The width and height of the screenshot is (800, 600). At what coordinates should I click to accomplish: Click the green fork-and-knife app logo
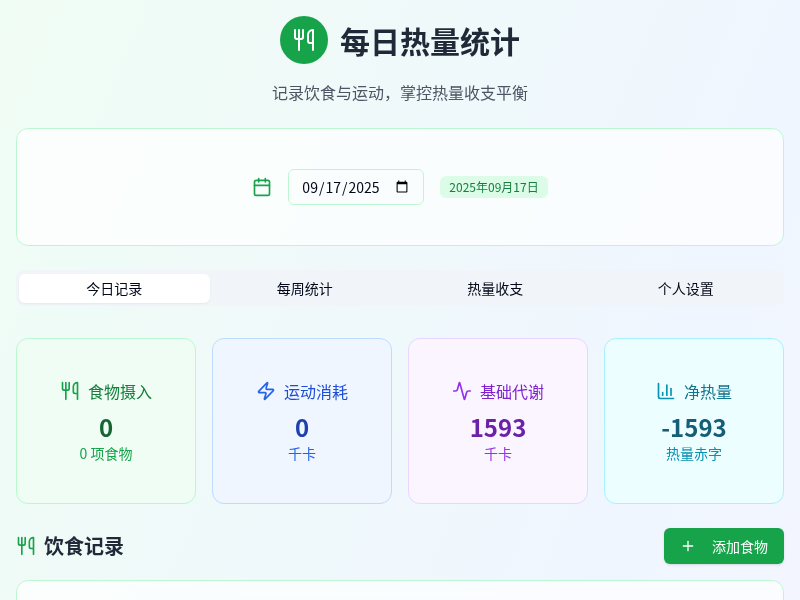click(x=304, y=40)
